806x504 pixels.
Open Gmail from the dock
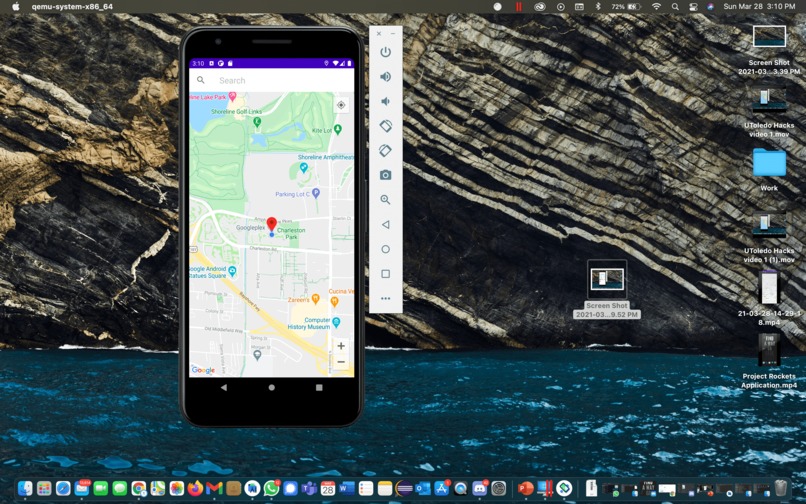coord(214,488)
